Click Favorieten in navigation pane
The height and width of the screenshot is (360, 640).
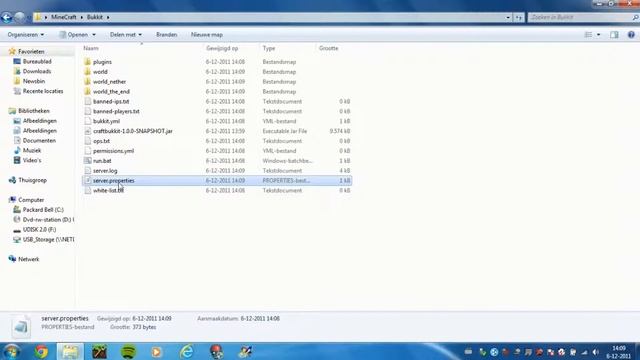(31, 51)
